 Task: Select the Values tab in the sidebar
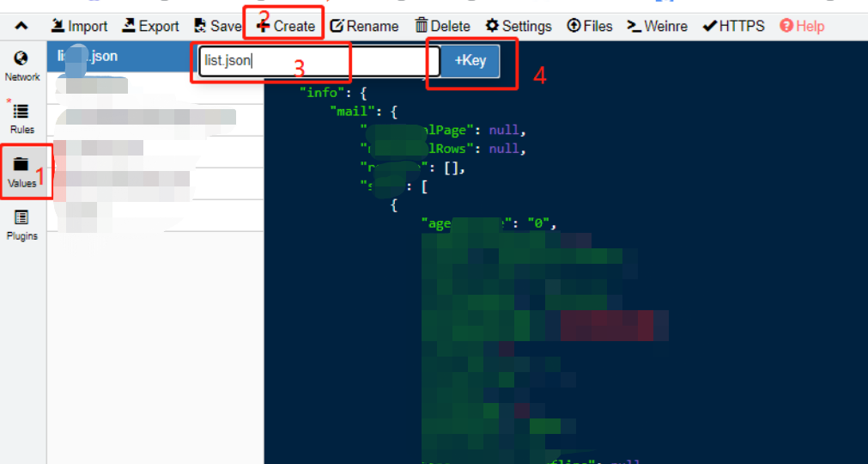point(22,172)
